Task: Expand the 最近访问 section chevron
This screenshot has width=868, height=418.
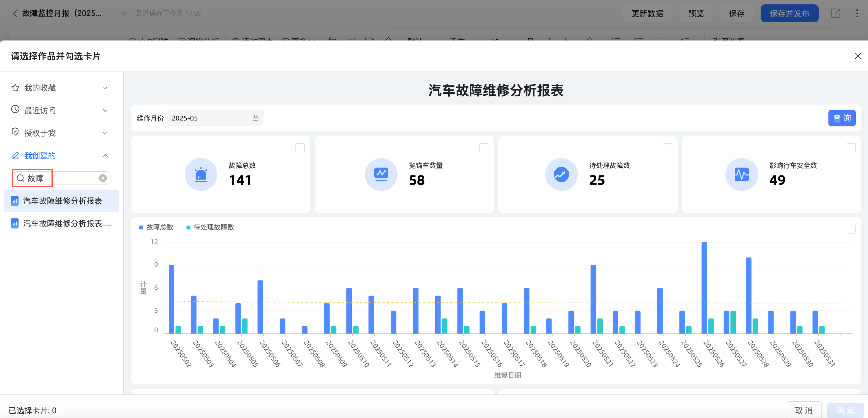Action: click(x=106, y=110)
